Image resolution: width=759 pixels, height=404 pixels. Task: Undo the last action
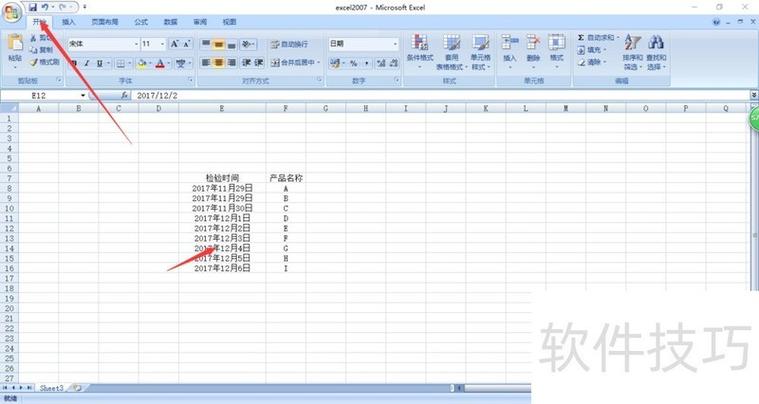click(x=45, y=7)
